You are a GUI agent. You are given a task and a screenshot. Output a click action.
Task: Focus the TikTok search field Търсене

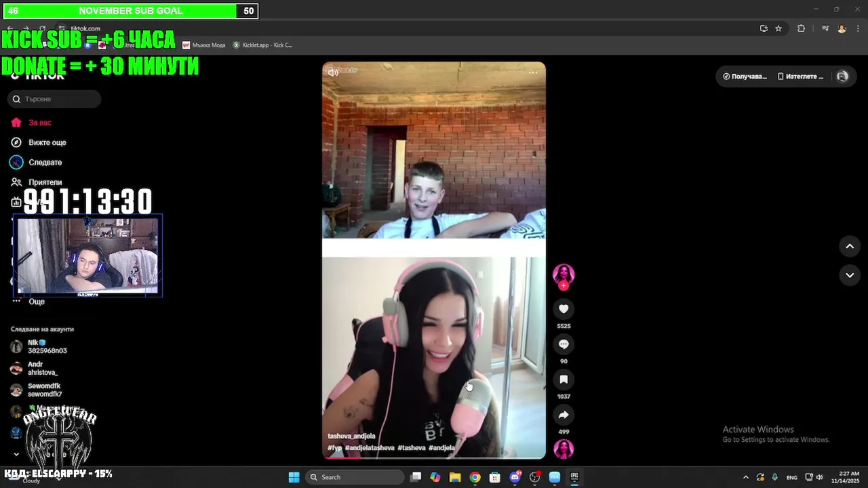coord(54,99)
